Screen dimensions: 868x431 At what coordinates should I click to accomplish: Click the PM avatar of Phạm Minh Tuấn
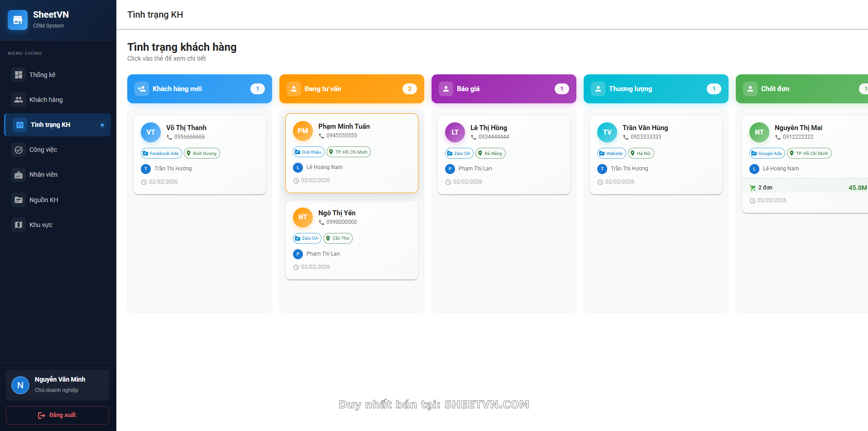pos(303,131)
